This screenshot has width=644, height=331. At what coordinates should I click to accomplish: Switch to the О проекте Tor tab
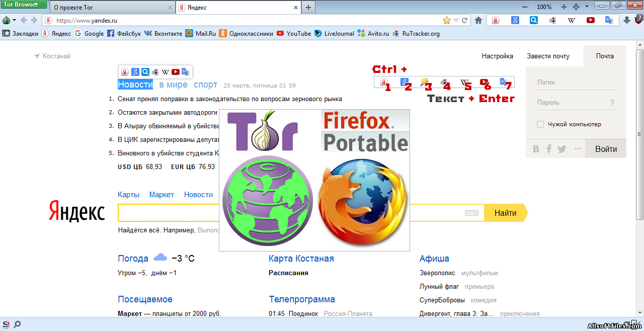(x=112, y=8)
